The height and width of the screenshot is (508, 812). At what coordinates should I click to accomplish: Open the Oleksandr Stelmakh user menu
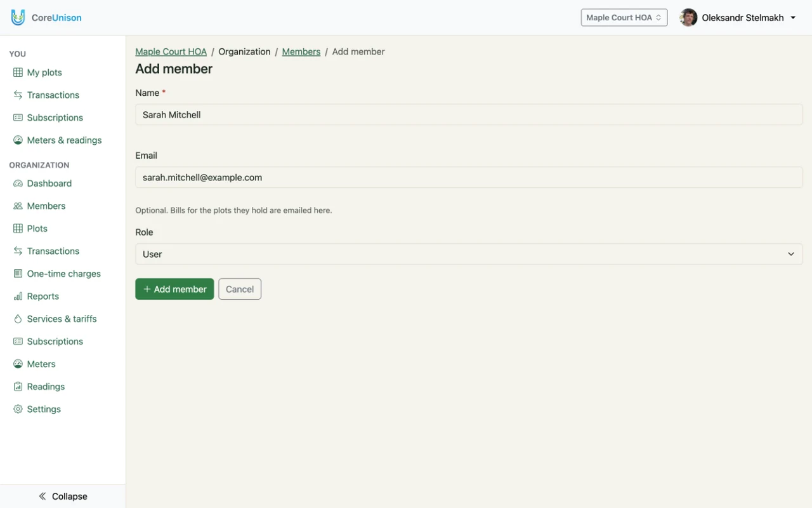pyautogui.click(x=738, y=18)
